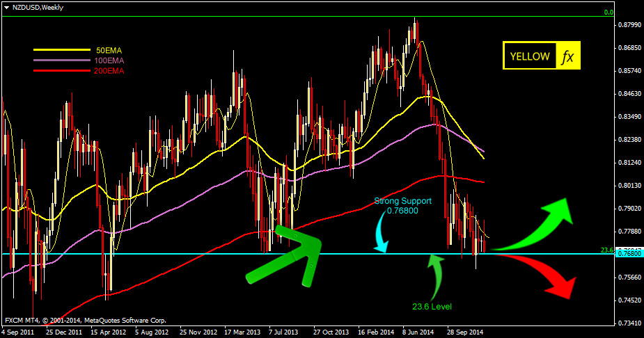Click the 0.84630 price axis label

(x=629, y=94)
